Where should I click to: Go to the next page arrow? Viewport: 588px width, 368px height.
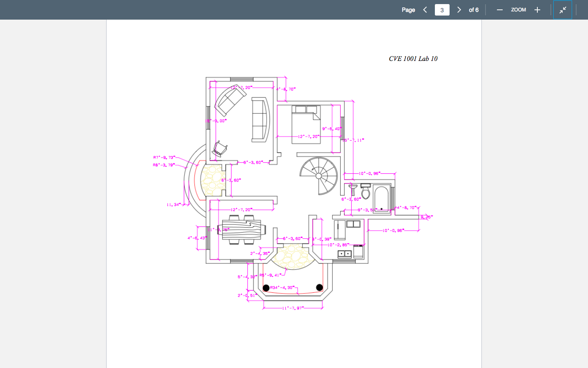[459, 10]
